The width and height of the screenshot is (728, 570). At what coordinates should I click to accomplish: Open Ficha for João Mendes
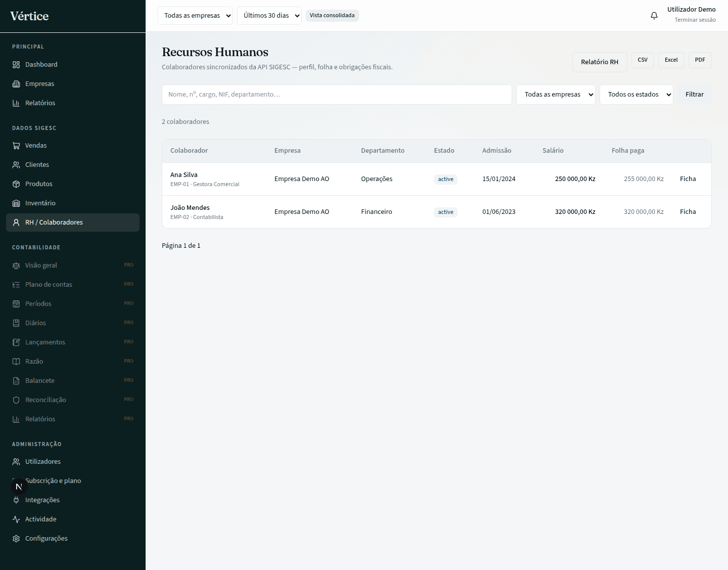[688, 212]
